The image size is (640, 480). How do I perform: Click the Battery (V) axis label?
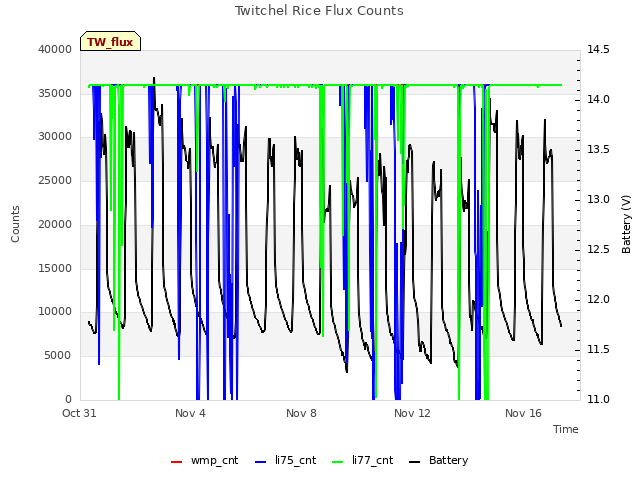[x=626, y=224]
